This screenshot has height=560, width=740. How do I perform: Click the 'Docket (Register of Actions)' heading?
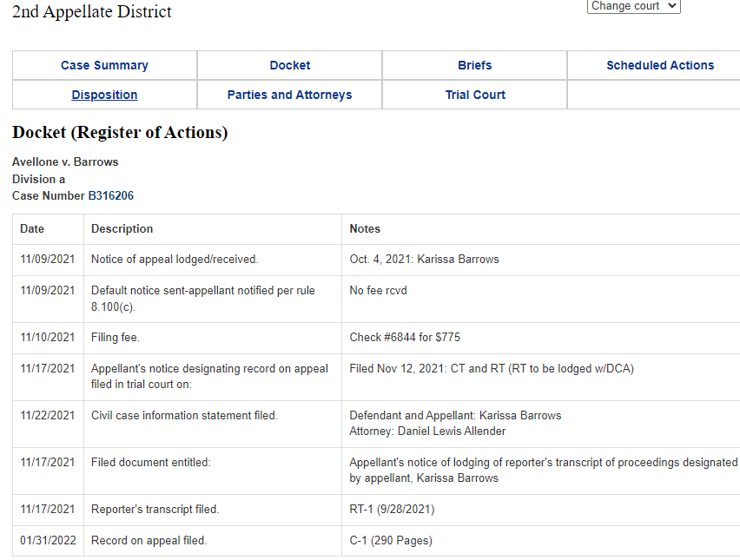120,132
